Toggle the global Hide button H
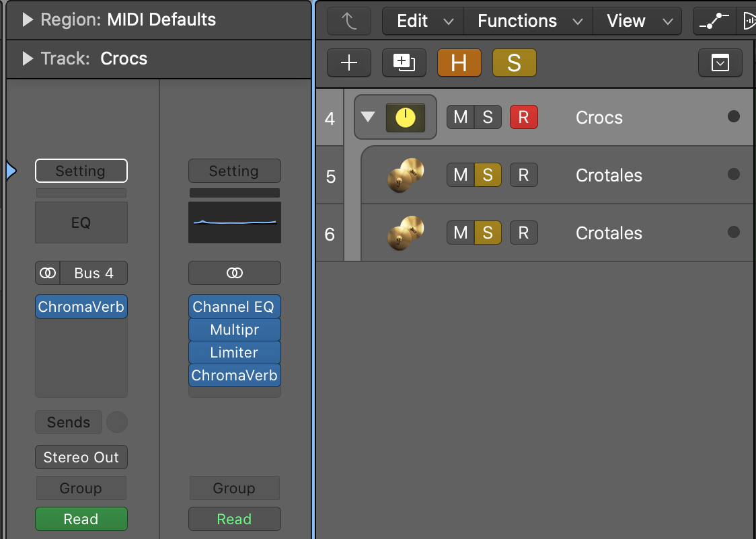The width and height of the screenshot is (756, 539). click(459, 63)
